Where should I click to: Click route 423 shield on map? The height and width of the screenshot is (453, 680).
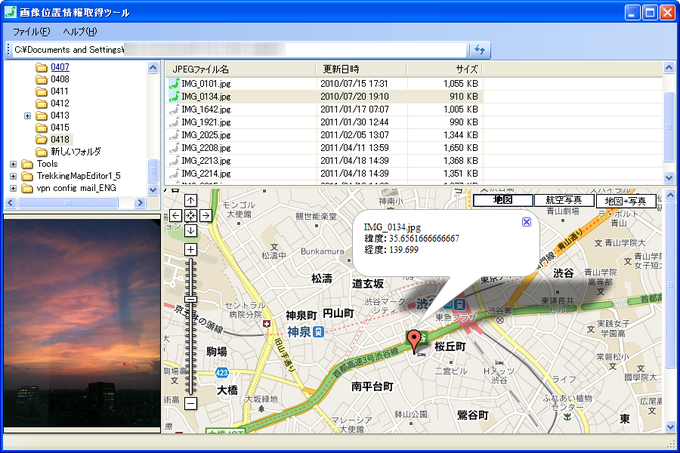(x=222, y=372)
